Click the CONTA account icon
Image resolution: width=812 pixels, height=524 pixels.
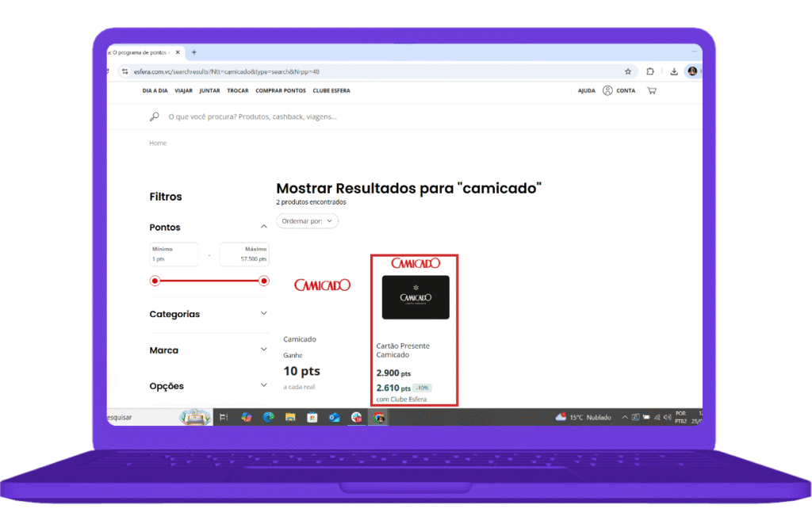coord(607,90)
